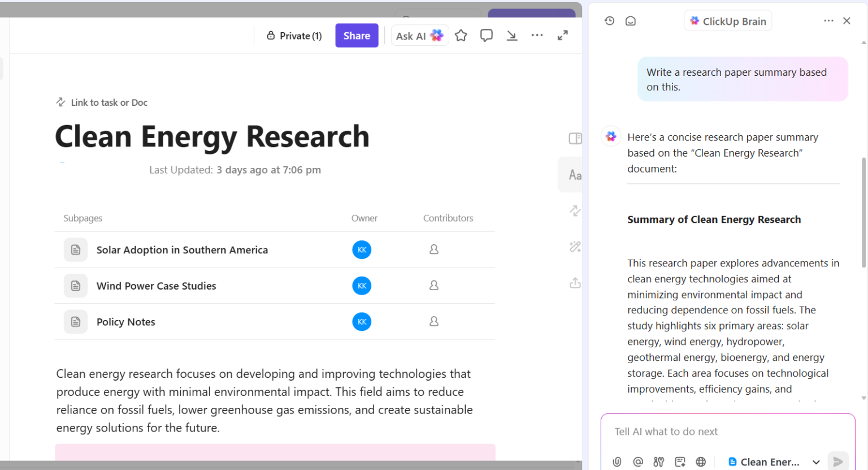
Task: Click the Share button
Action: [357, 35]
